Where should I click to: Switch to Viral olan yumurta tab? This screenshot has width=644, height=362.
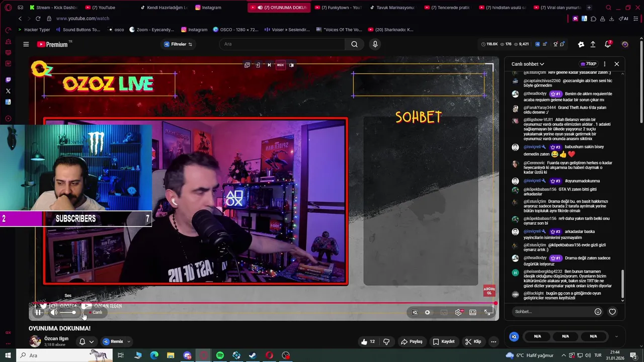(557, 8)
